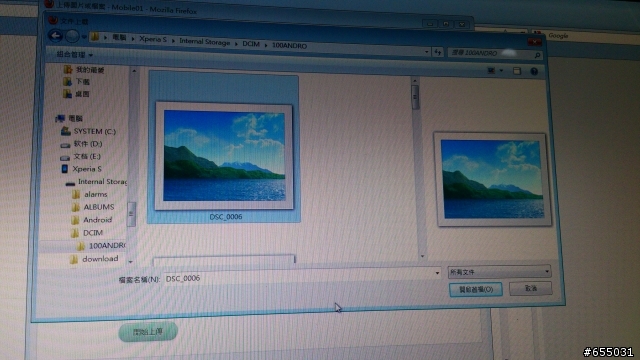
Task: Select the 100ANDRO folder in the tree
Action: pos(107,246)
